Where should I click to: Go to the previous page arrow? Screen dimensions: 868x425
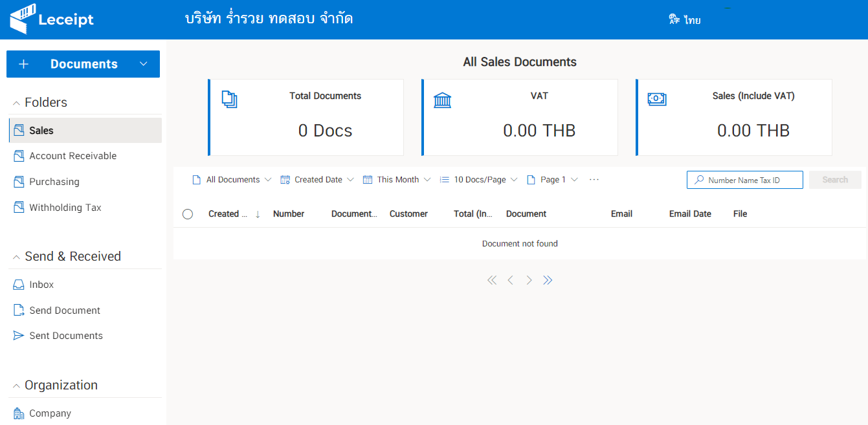tap(511, 280)
